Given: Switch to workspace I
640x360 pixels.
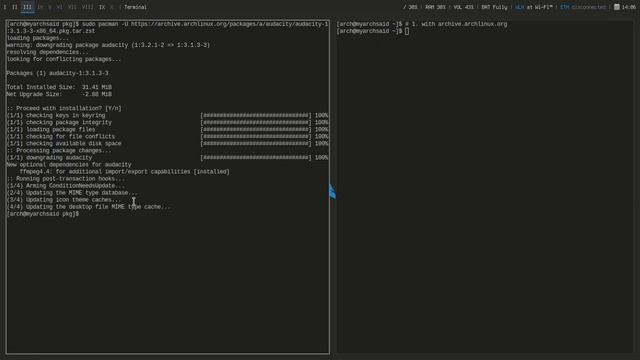Looking at the screenshot, I should pyautogui.click(x=5, y=7).
